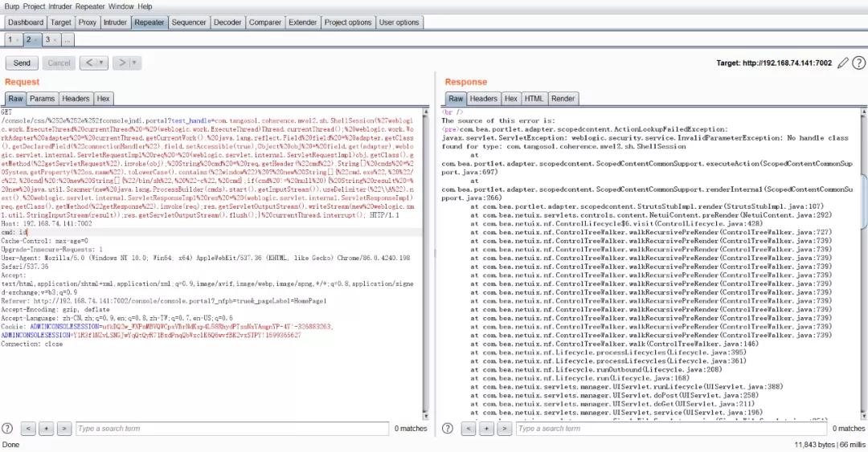Image resolution: width=868 pixels, height=452 pixels.
Task: Click the 'Connection: close' request line
Action: 31,344
